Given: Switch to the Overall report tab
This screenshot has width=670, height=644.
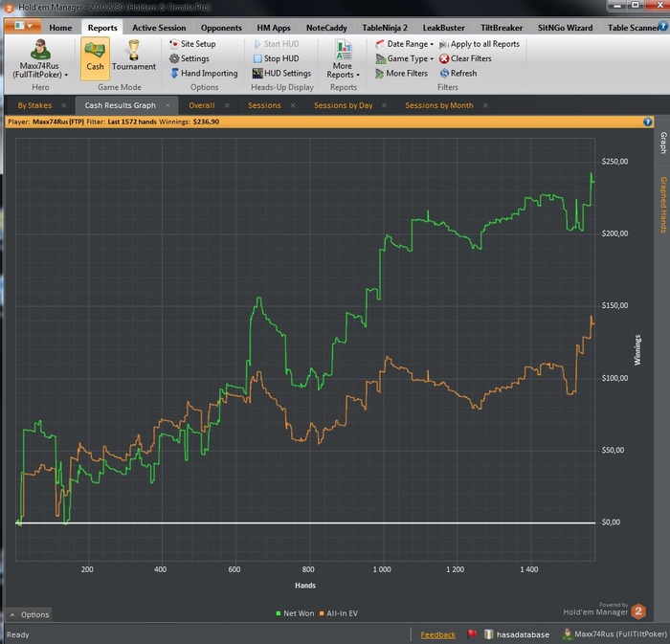Looking at the screenshot, I should tap(202, 105).
